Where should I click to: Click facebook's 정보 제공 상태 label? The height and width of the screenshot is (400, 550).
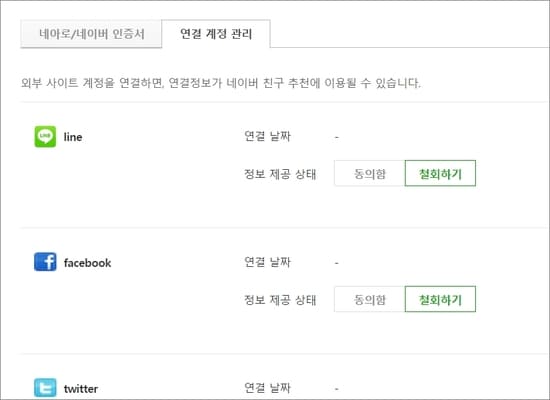pos(280,300)
